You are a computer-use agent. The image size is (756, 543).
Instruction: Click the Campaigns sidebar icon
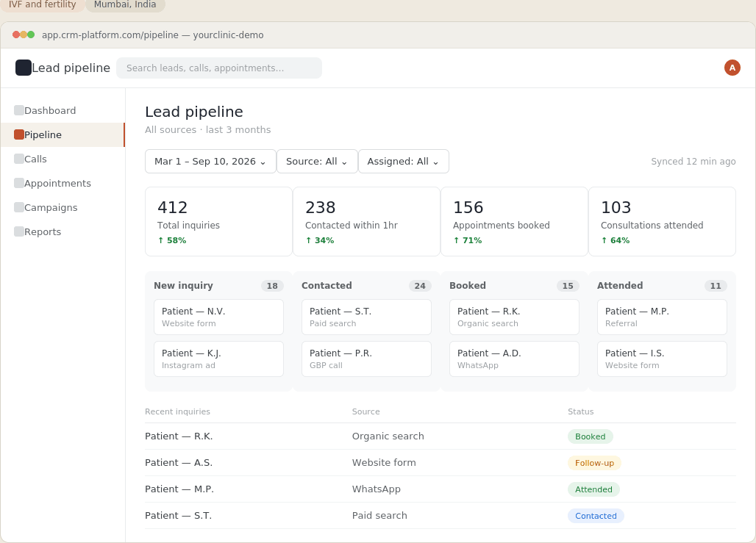[19, 207]
